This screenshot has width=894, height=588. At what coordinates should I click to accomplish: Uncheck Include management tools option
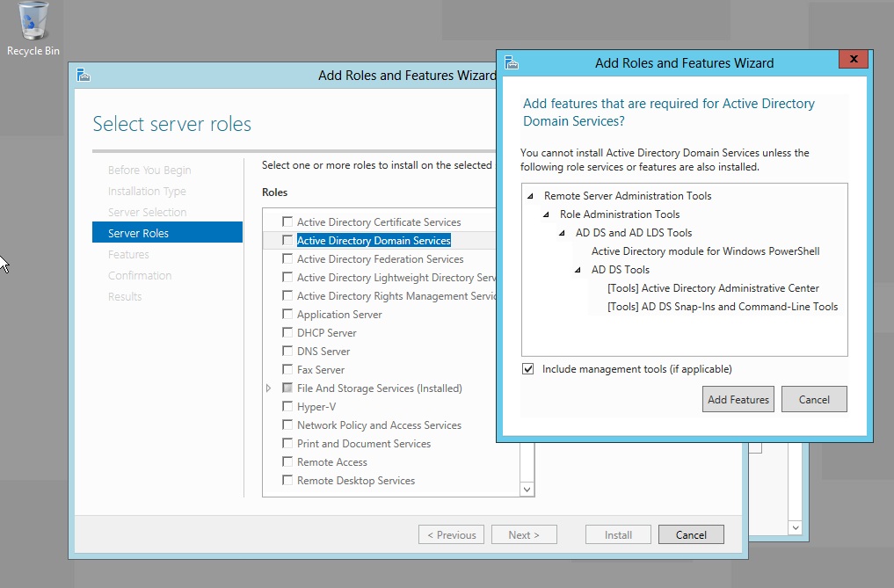pos(528,369)
